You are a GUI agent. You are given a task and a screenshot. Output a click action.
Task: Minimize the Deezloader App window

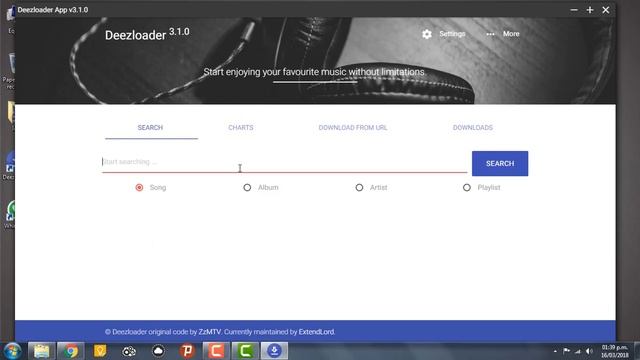[574, 10]
